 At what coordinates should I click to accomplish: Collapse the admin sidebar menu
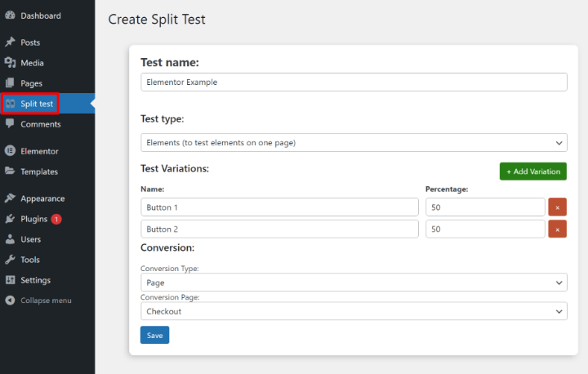click(38, 301)
